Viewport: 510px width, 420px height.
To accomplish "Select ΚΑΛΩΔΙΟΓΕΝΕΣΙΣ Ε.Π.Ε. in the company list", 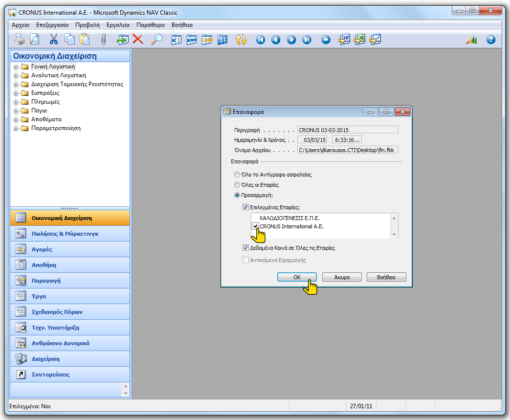I will 289,218.
